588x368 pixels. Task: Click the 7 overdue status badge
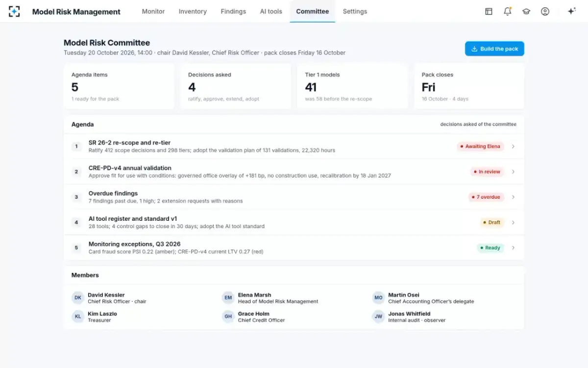click(486, 197)
